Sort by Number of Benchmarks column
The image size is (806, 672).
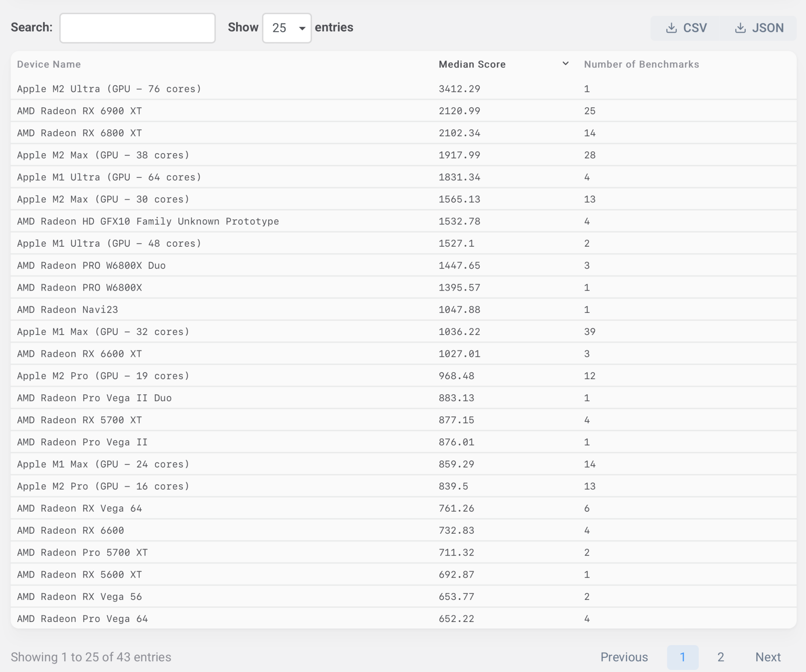[x=641, y=64]
